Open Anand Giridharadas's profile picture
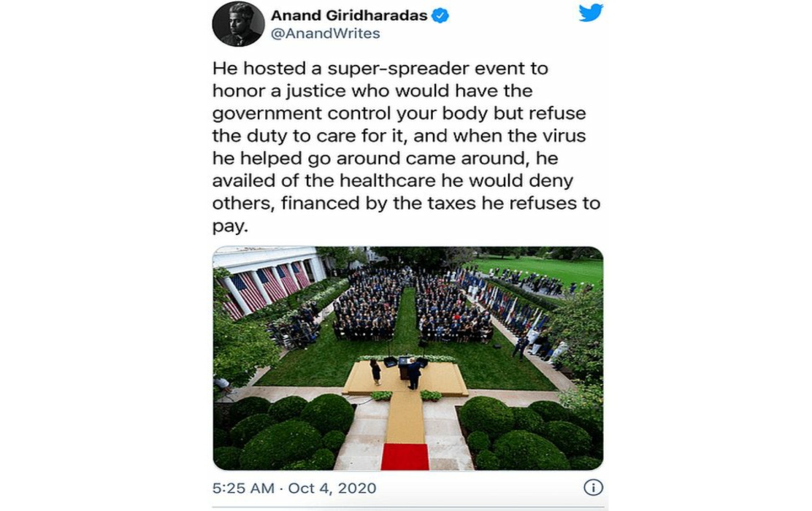This screenshot has height=511, width=812. [x=238, y=24]
